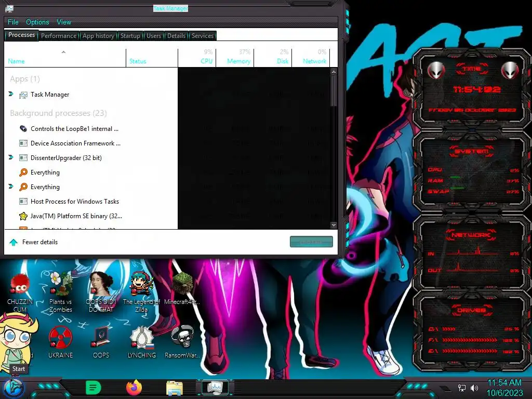Click the 'Background processes (23)' group header
The width and height of the screenshot is (532, 399).
[58, 113]
